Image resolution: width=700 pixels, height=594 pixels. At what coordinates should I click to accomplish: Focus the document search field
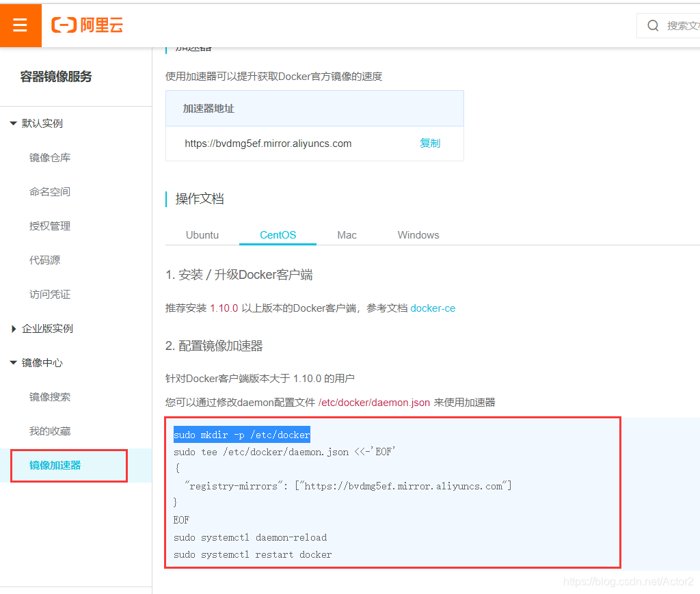(x=670, y=25)
